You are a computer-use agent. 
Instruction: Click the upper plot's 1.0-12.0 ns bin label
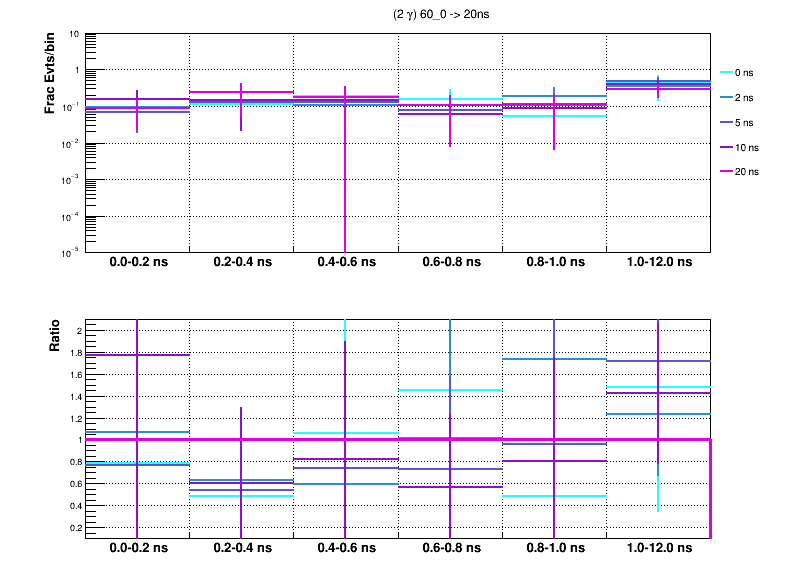tap(658, 263)
